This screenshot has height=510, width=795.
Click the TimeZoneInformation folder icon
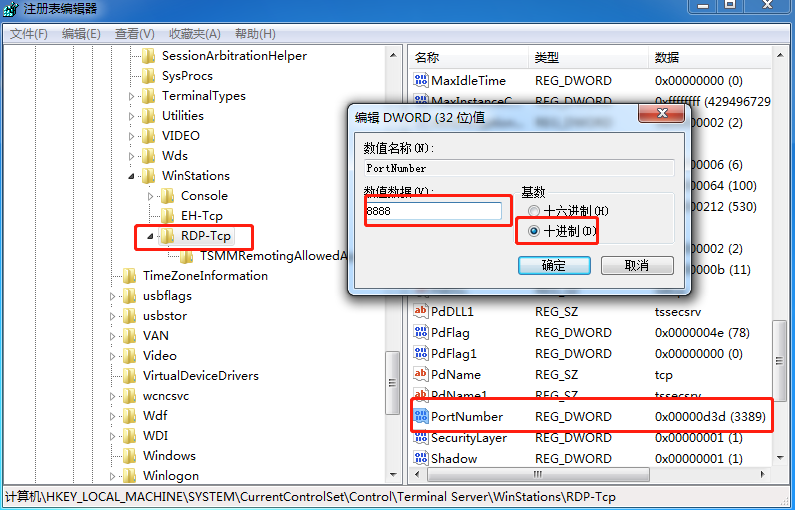pos(129,276)
